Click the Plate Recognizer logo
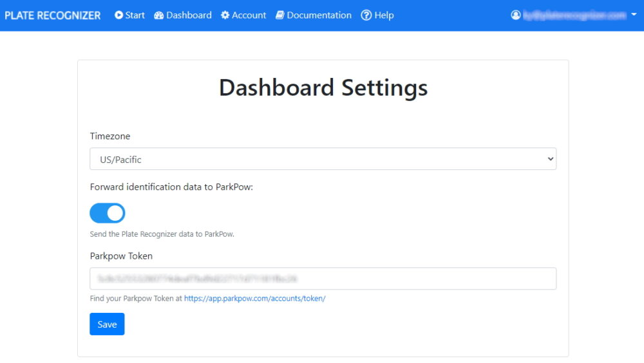 [52, 15]
